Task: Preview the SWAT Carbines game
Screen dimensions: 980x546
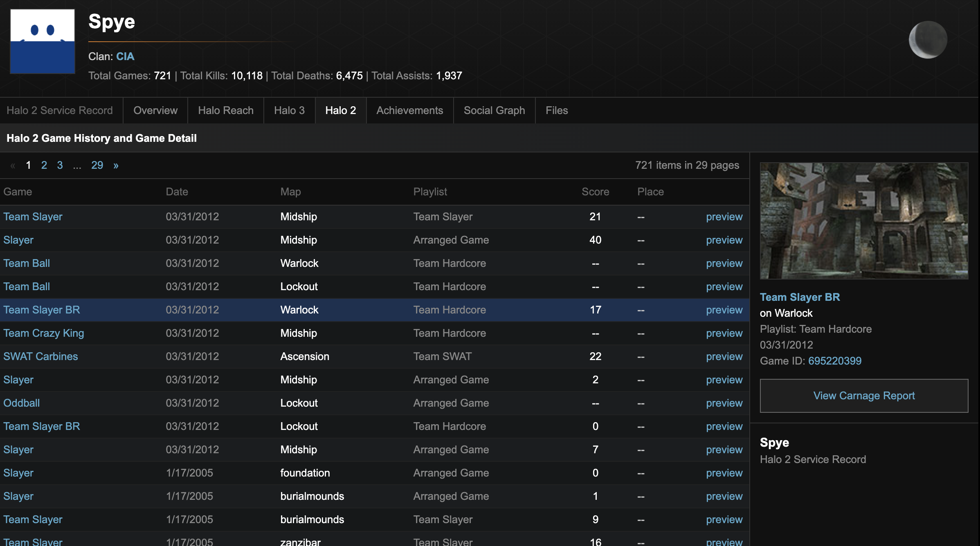Action: (724, 356)
